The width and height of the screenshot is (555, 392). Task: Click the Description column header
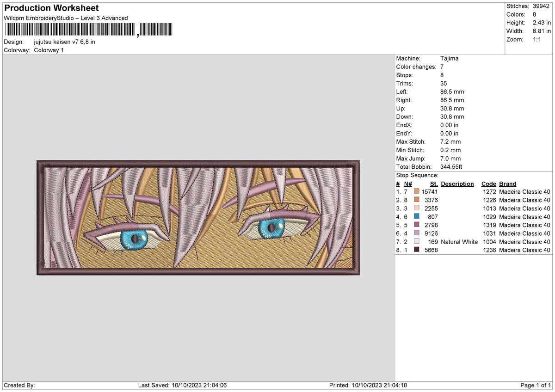[x=457, y=184]
